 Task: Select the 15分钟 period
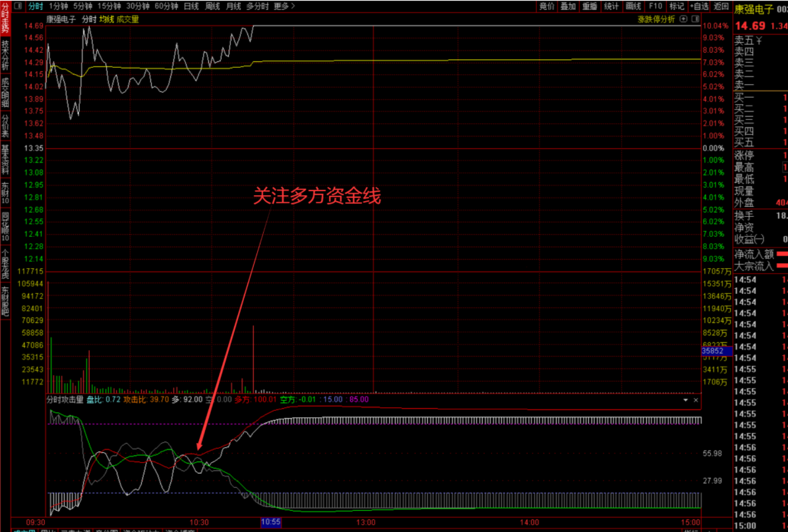(109, 6)
